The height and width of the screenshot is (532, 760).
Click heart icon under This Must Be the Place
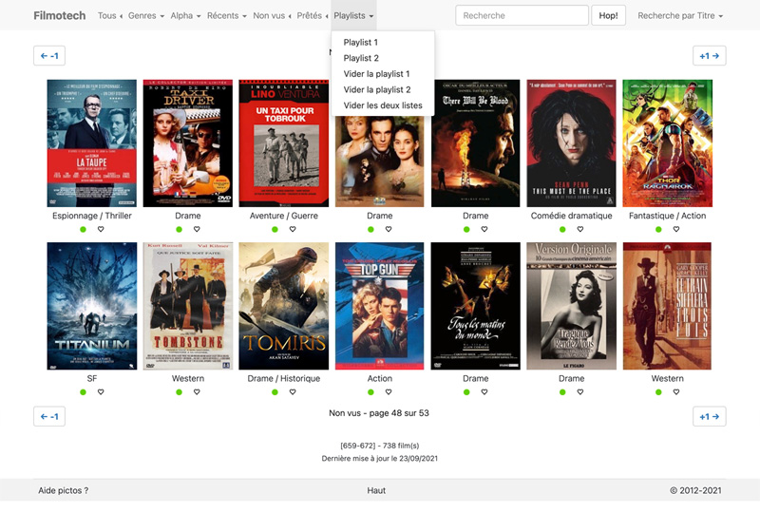click(x=580, y=229)
